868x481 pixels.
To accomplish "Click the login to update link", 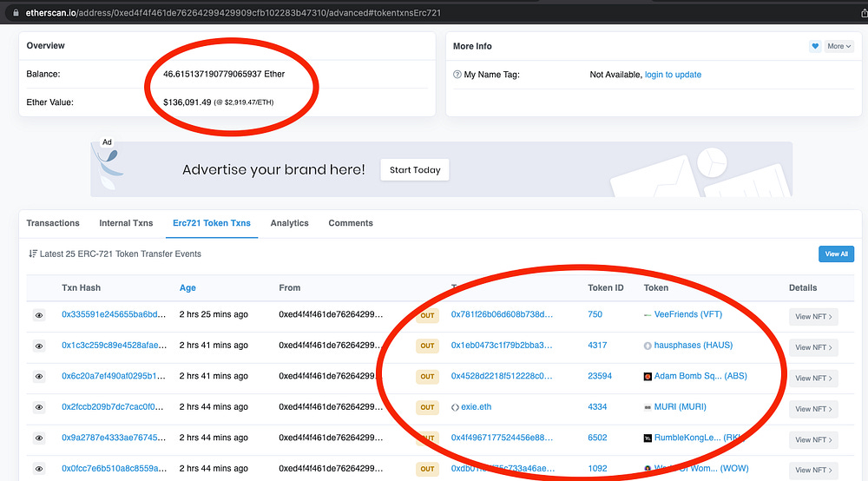I will [x=673, y=75].
